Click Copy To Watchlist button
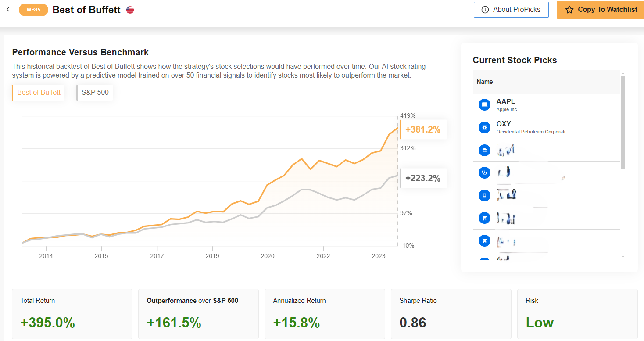 point(600,10)
